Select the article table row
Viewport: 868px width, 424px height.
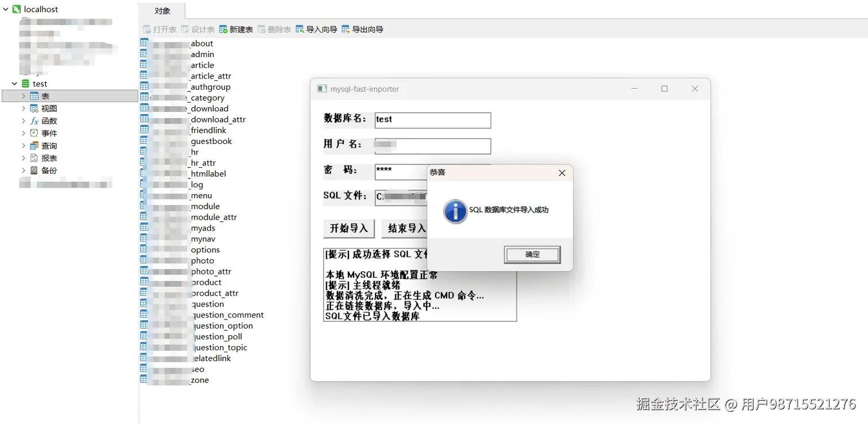point(177,65)
